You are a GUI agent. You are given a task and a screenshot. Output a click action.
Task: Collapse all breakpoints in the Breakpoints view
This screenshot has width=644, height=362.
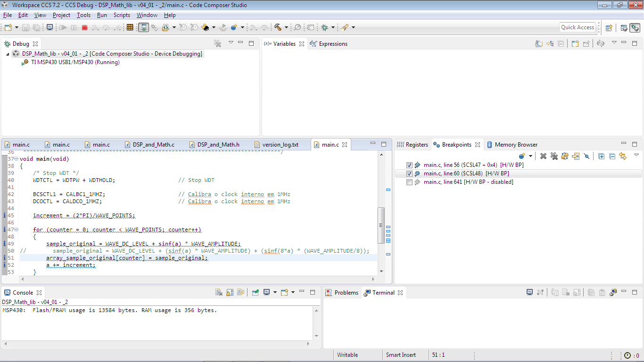[x=612, y=156]
